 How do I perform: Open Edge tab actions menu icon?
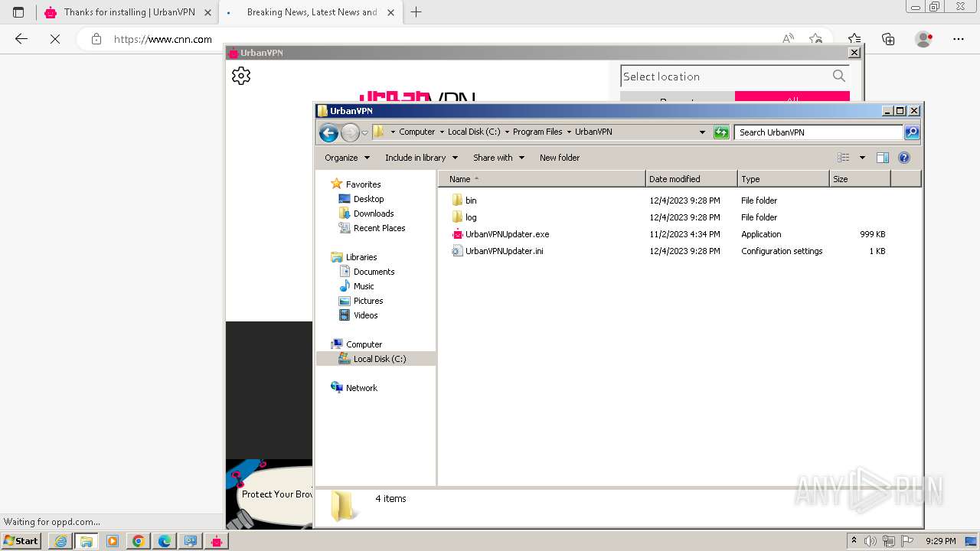coord(18,12)
